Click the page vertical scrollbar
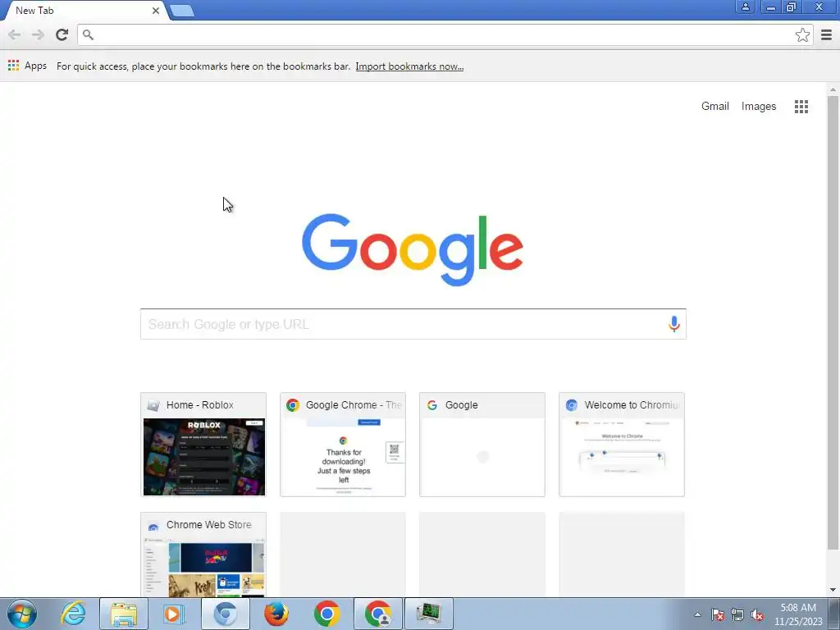 pyautogui.click(x=833, y=322)
